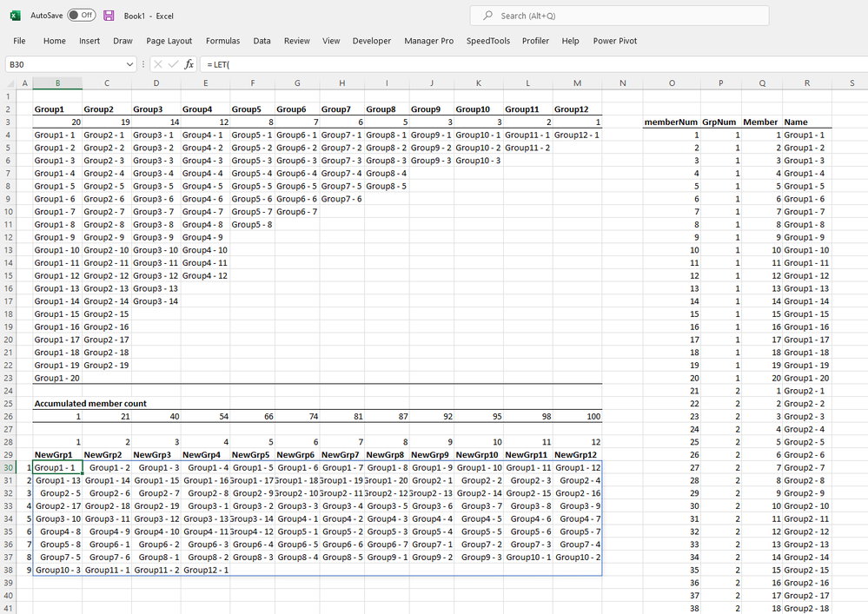Screen dimensions: 868x614
Task: Select cell Group3 - 14 in row 17
Action: coord(156,301)
